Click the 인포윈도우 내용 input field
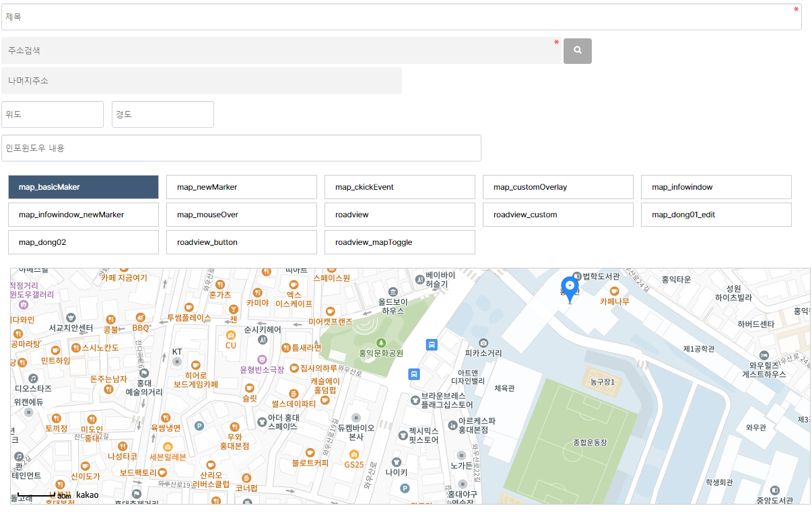 tap(241, 148)
